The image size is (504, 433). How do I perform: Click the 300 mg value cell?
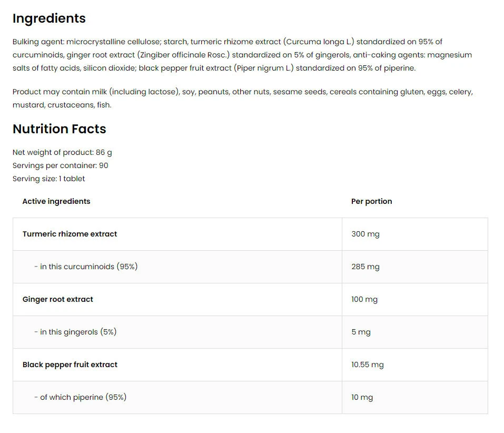365,234
